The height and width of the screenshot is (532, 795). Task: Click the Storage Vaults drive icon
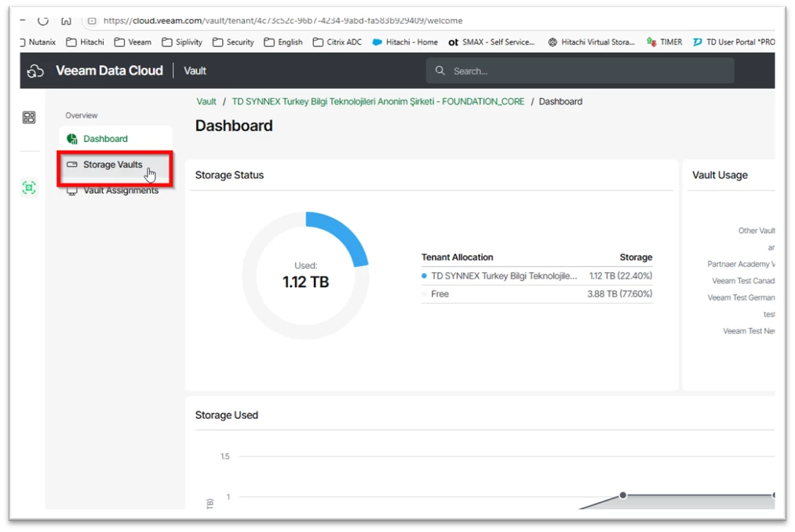[x=72, y=164]
